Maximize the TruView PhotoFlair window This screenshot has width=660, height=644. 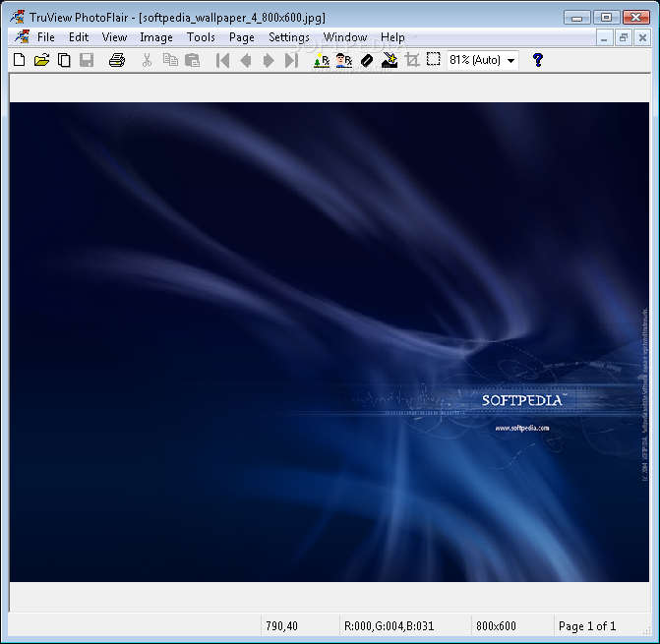[x=606, y=18]
